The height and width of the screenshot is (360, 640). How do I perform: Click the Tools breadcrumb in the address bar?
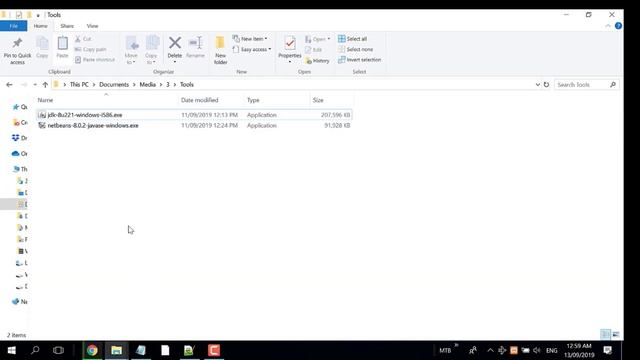pyautogui.click(x=187, y=84)
